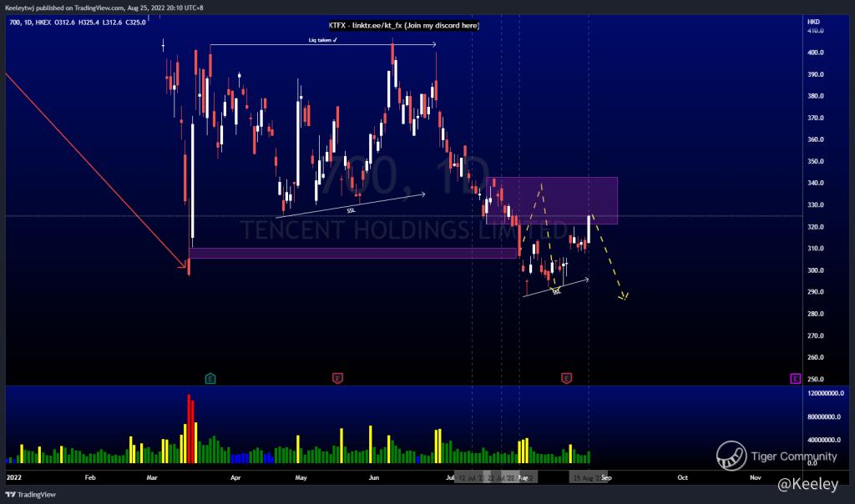
Task: Click the red earnings marker near mid-May
Action: click(337, 378)
